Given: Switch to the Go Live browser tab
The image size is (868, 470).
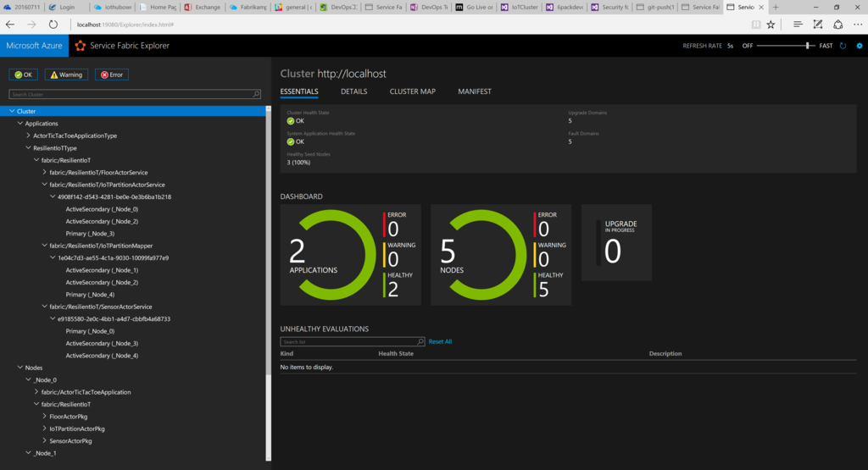Looking at the screenshot, I should [475, 7].
